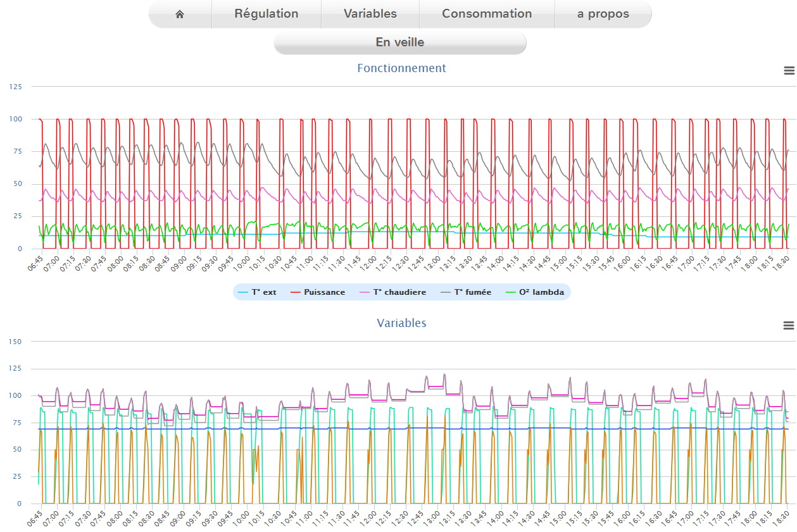Open Fonctionnement chart hamburger menu
Image resolution: width=797 pixels, height=532 pixels.
tap(789, 70)
